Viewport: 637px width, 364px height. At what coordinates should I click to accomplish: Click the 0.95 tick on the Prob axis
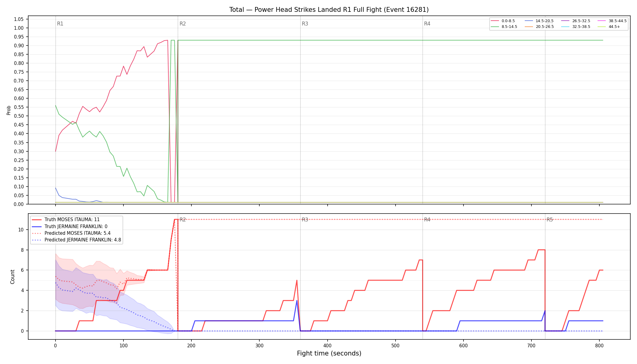(x=19, y=37)
